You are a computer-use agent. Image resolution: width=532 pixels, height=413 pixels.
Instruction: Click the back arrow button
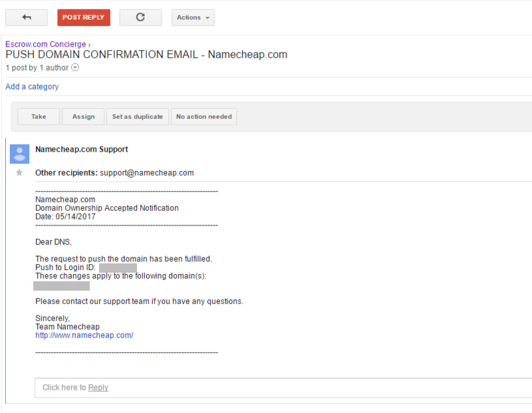point(26,17)
